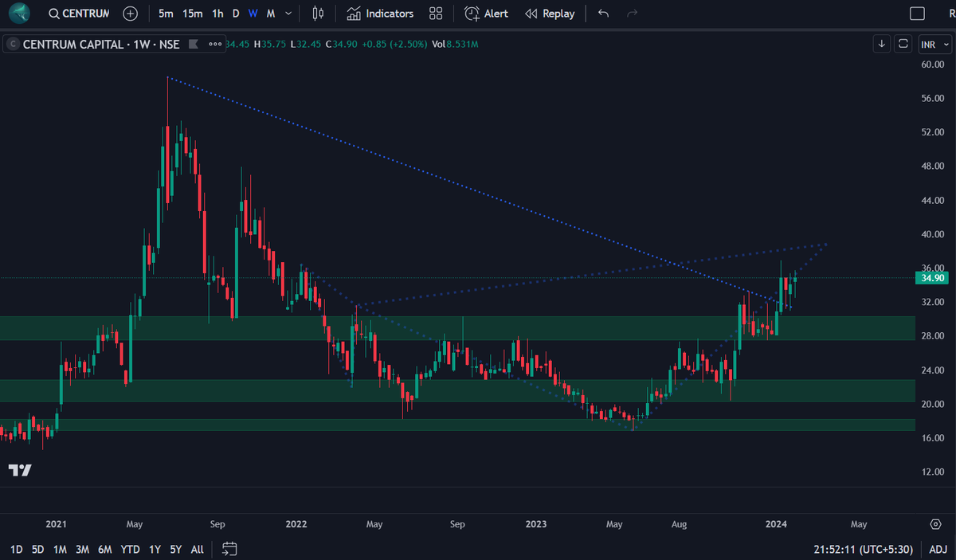This screenshot has height=560, width=956.
Task: Undo the last chart action
Action: point(604,14)
